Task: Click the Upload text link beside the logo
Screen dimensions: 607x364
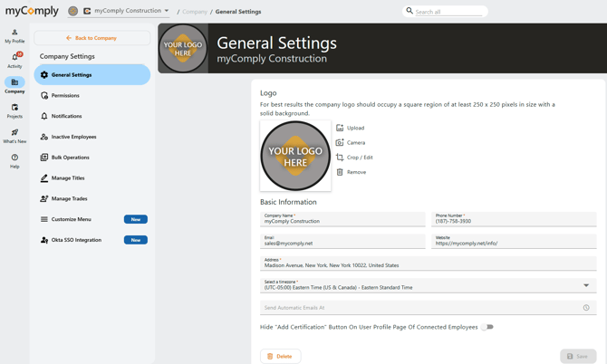Action: 355,128
